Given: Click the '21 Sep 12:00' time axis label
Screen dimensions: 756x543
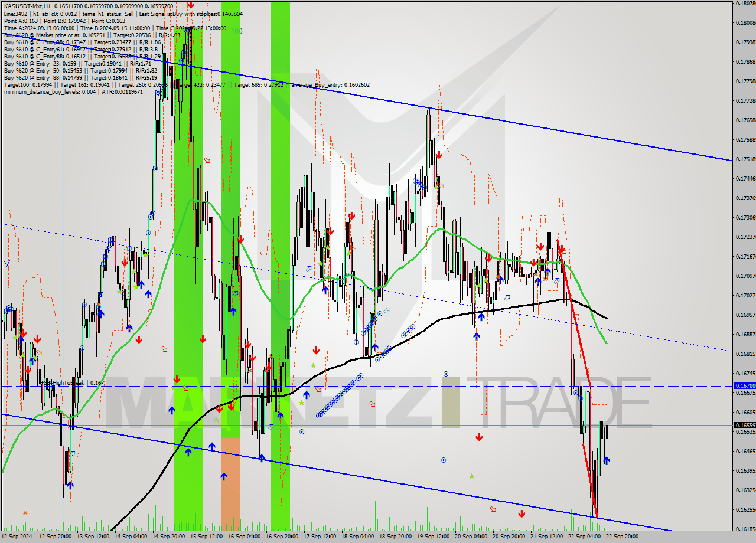Looking at the screenshot, I should coord(546,537).
